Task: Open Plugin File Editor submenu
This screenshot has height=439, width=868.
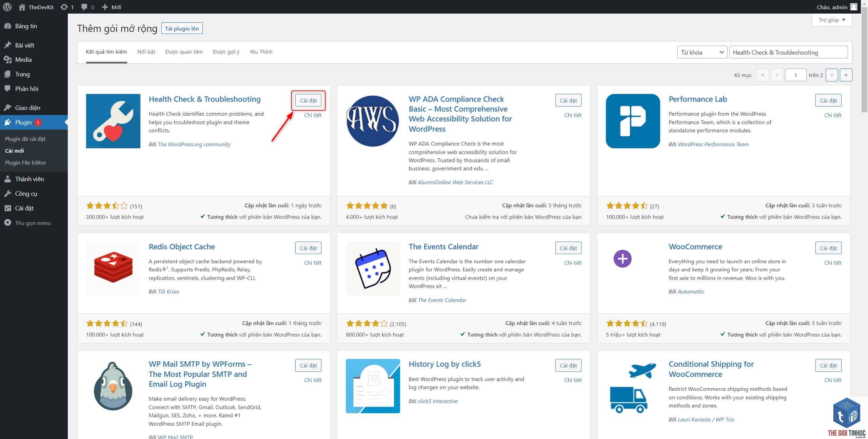Action: tap(25, 163)
